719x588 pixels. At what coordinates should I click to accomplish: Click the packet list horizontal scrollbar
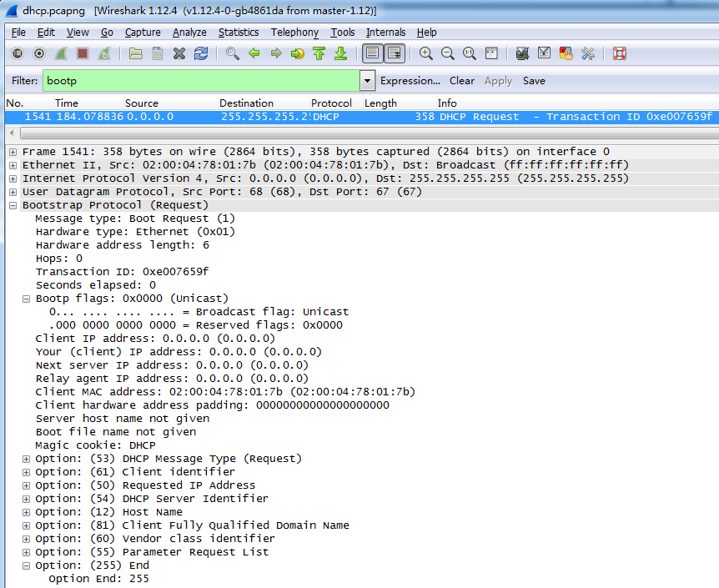(x=370, y=133)
